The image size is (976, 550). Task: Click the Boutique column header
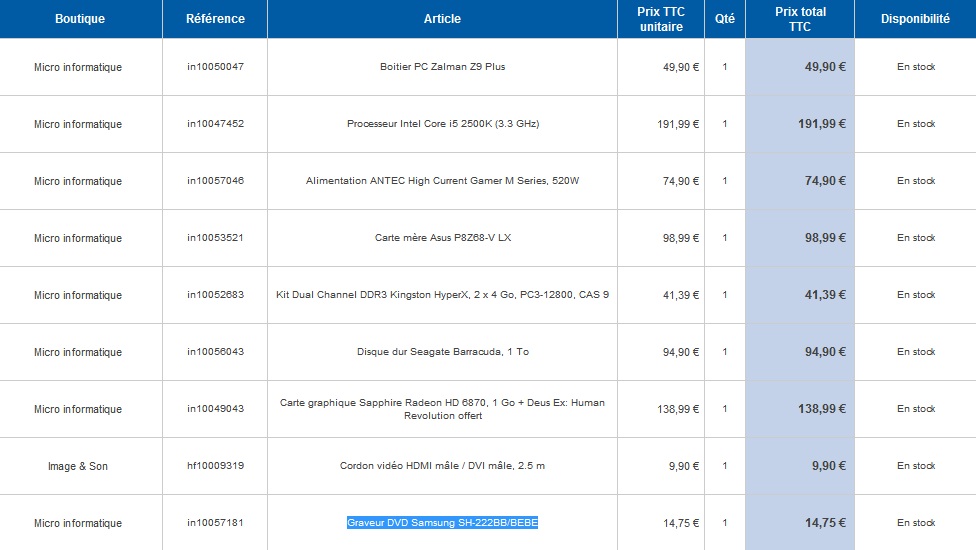(80, 19)
